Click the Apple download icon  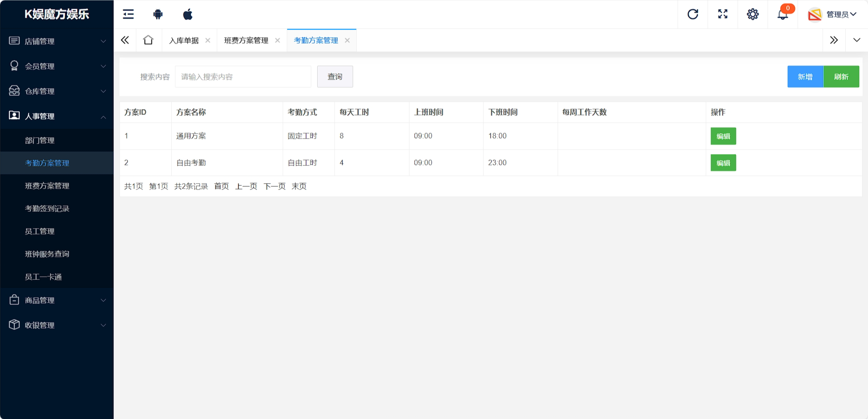point(188,14)
